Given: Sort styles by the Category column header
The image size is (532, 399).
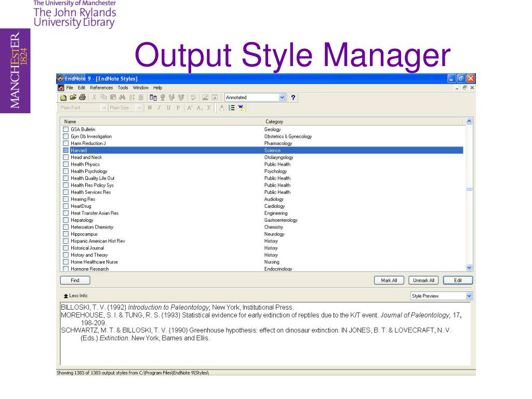Looking at the screenshot, I should click(362, 122).
